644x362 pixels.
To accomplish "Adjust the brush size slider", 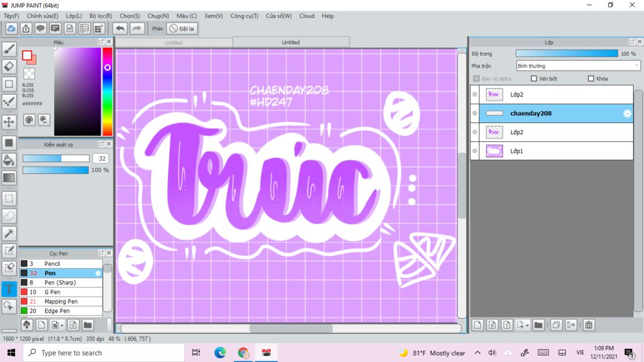I will pyautogui.click(x=56, y=158).
